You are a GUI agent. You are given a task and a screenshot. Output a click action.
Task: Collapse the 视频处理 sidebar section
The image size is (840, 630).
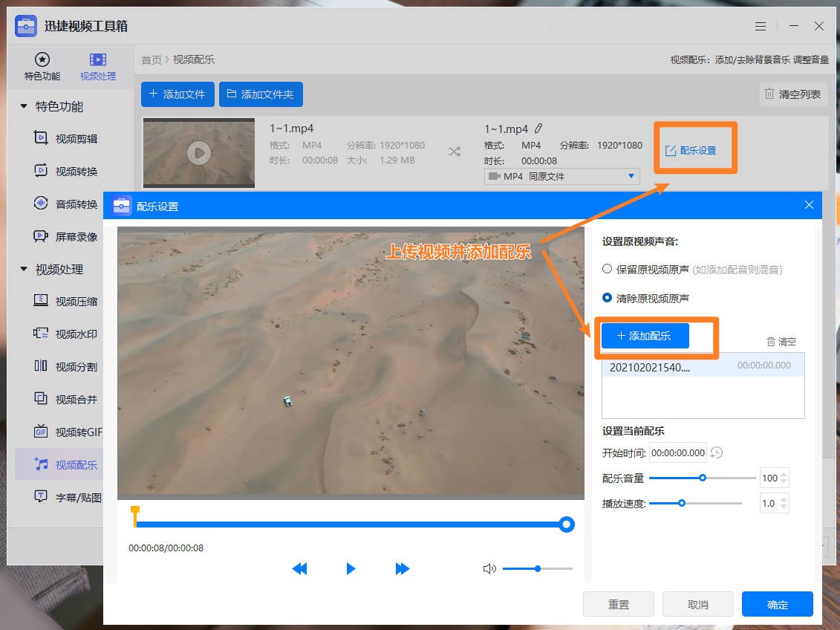[x=24, y=270]
